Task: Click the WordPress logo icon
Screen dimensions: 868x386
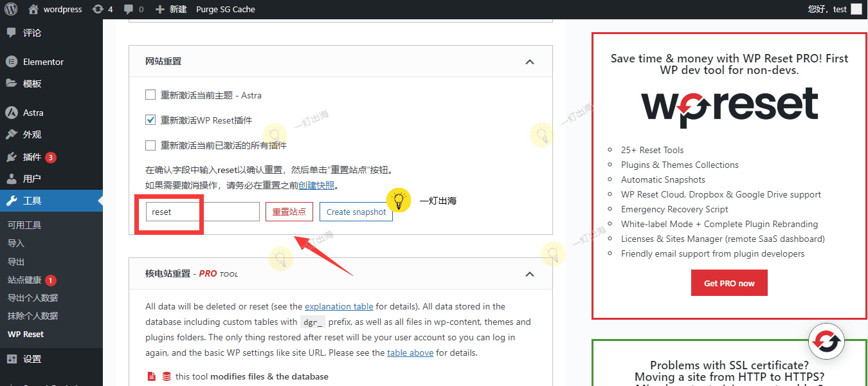Action: 11,9
